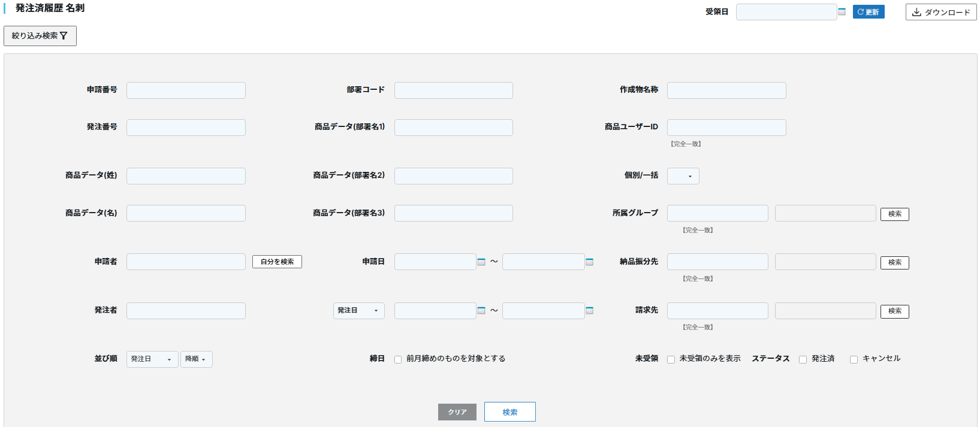This screenshot has height=427, width=980.
Task: Open calendar icon next to 受領日 field
Action: click(842, 12)
